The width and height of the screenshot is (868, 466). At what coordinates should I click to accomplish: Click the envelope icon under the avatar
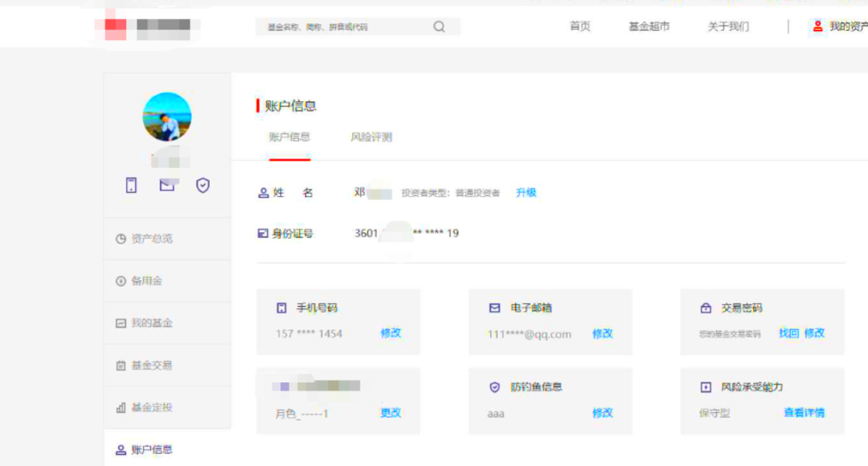click(167, 186)
